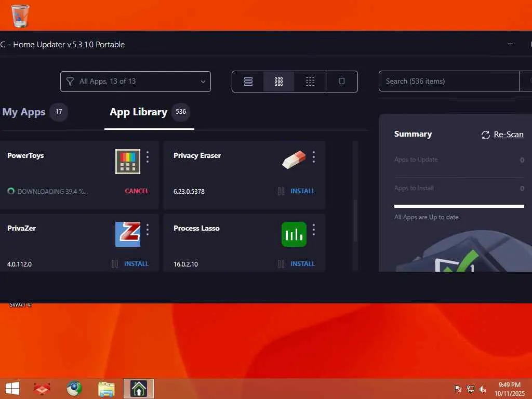Open the All Apps filter dropdown

click(136, 82)
